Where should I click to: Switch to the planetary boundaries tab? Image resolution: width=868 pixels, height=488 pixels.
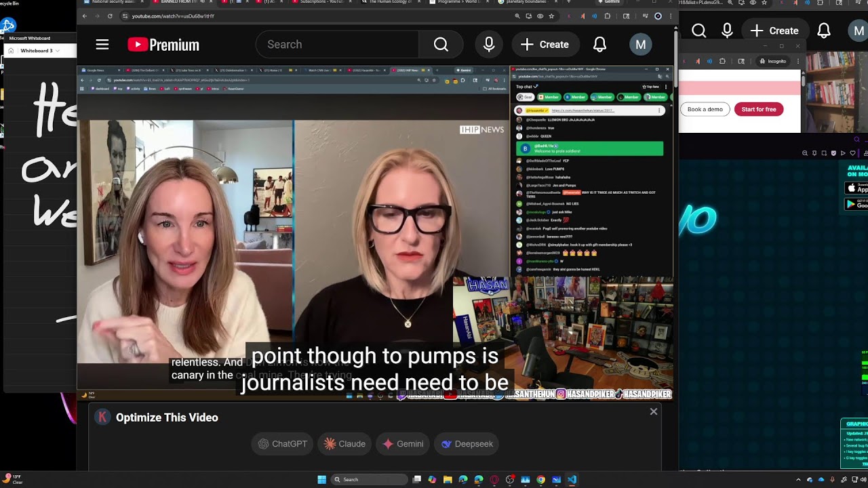click(529, 2)
